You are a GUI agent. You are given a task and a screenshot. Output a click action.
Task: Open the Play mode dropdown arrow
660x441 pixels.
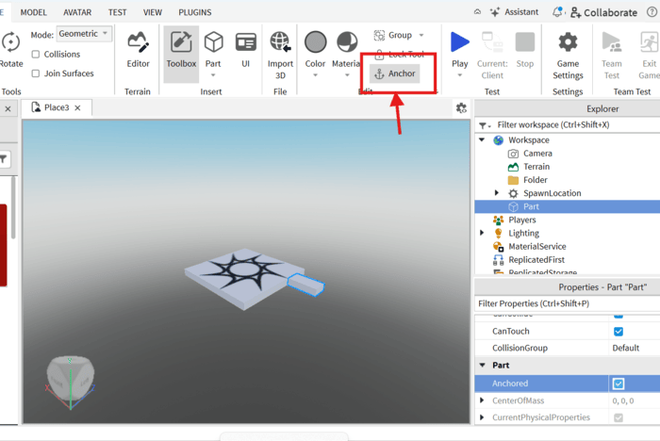pyautogui.click(x=460, y=75)
